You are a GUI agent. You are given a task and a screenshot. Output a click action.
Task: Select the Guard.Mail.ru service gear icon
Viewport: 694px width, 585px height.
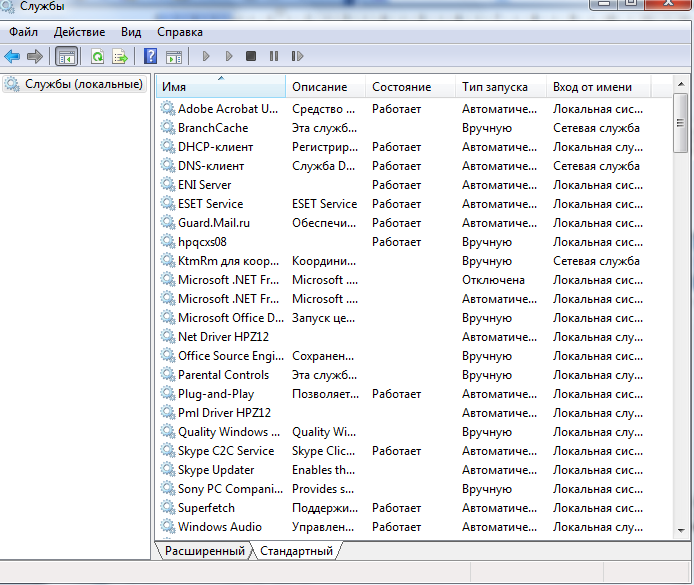168,223
